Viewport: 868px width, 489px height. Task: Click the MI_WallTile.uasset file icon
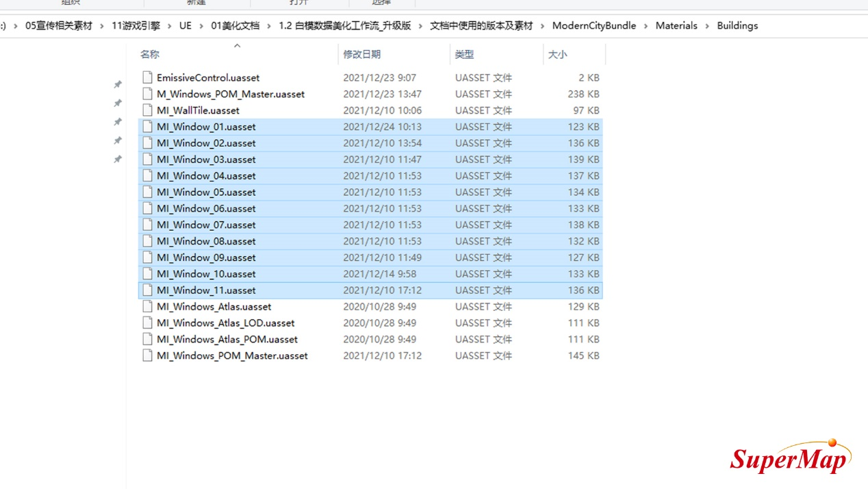(146, 110)
